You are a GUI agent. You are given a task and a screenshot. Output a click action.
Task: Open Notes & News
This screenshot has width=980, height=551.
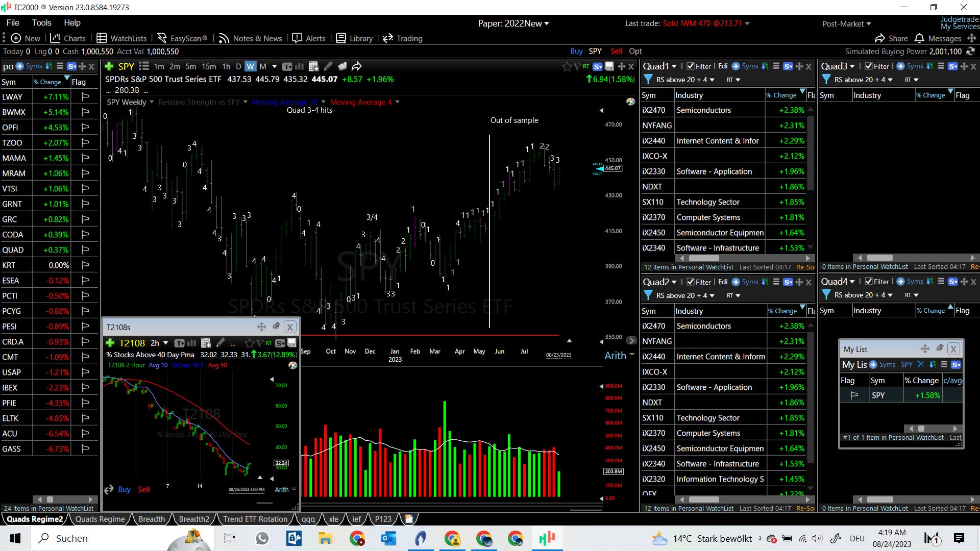[x=251, y=38]
